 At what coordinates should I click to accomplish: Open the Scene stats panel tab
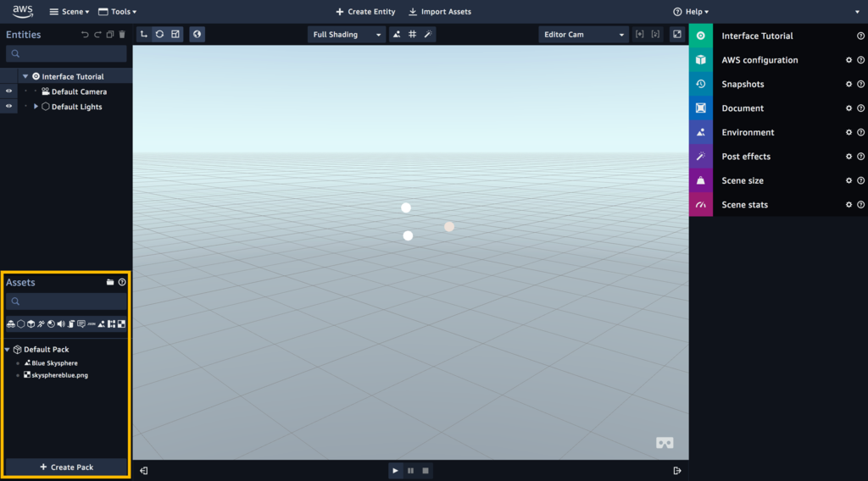(x=701, y=205)
